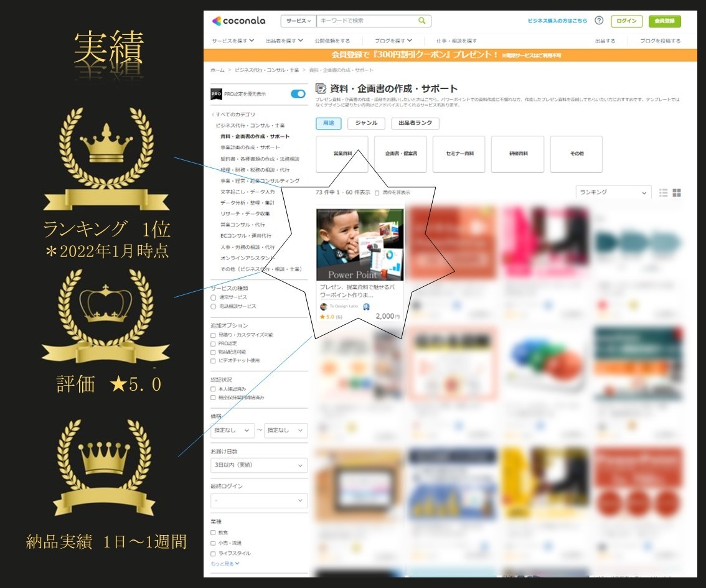This screenshot has width=706, height=588.
Task: Check 本人確認済み checkbox
Action: pos(213,389)
